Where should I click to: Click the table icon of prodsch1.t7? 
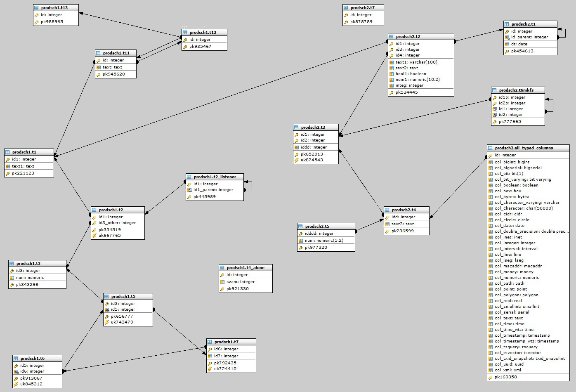(x=210, y=342)
